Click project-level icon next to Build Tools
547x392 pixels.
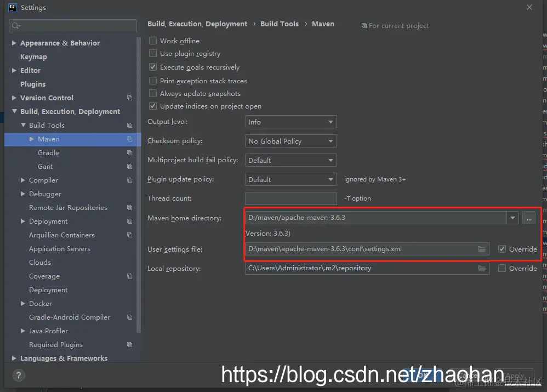click(x=129, y=126)
